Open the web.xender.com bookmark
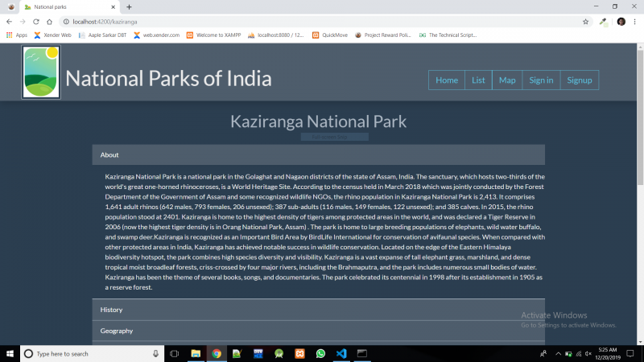This screenshot has width=644, height=362. click(156, 35)
